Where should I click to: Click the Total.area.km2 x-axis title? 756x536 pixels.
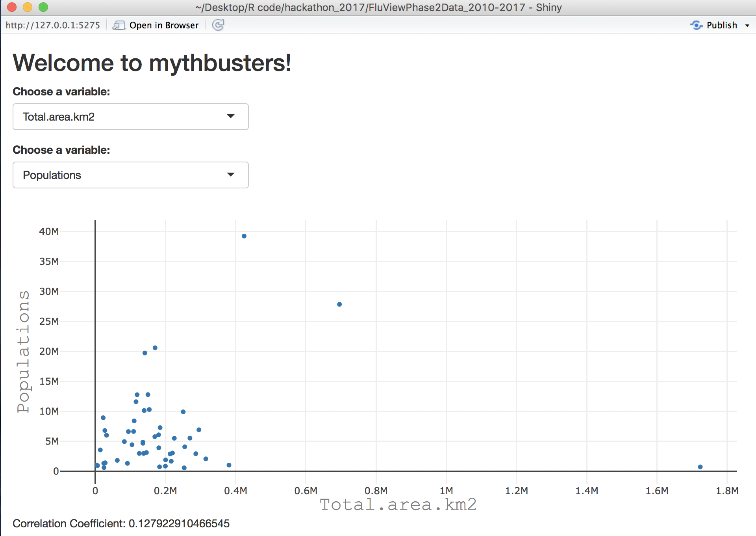(x=398, y=504)
